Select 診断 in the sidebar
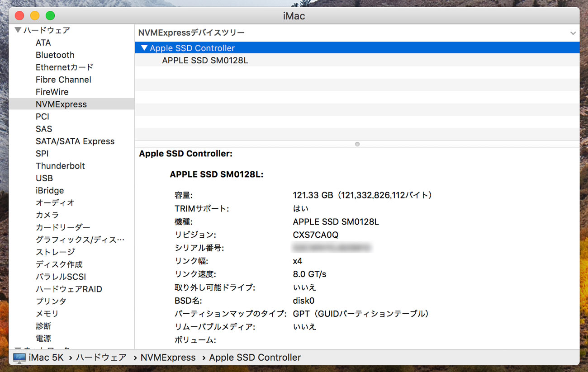Image resolution: width=588 pixels, height=372 pixels. tap(43, 326)
